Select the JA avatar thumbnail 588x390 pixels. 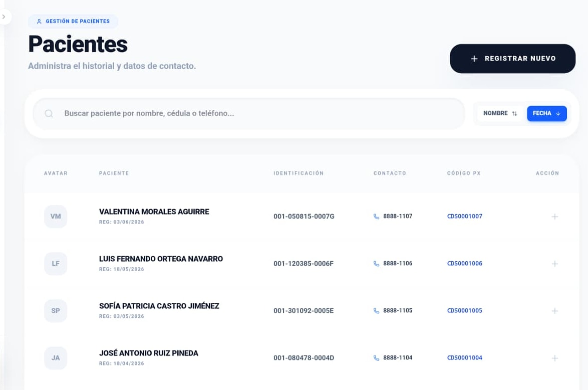point(56,358)
